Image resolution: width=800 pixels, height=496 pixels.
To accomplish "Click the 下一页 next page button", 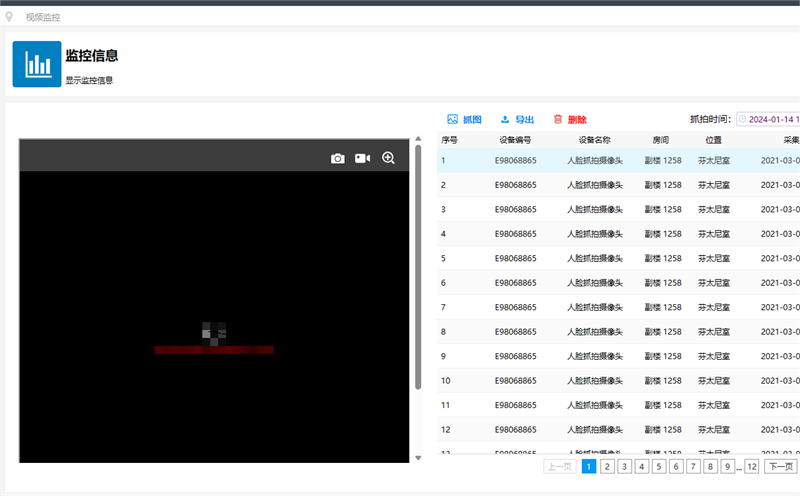I will 781,466.
